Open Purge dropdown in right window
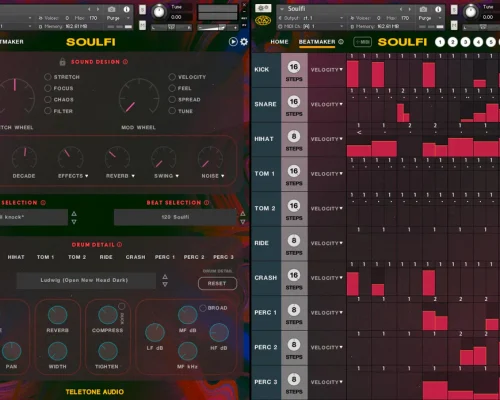This screenshot has height=400, width=500. pyautogui.click(x=430, y=18)
